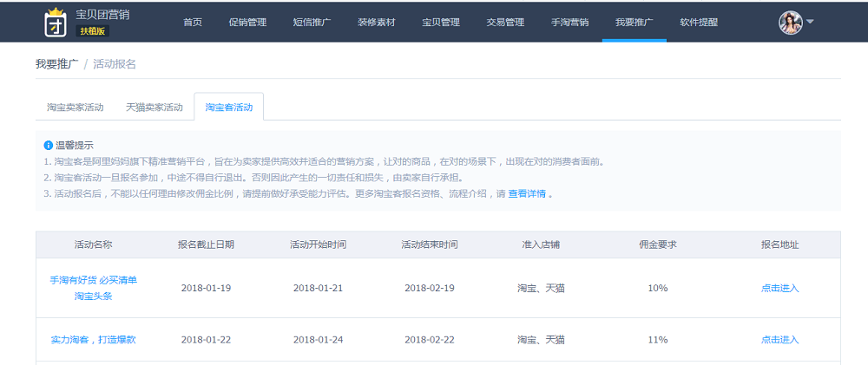Select the 2018-01-24 start date cell
This screenshot has width=868, height=365.
click(x=319, y=340)
